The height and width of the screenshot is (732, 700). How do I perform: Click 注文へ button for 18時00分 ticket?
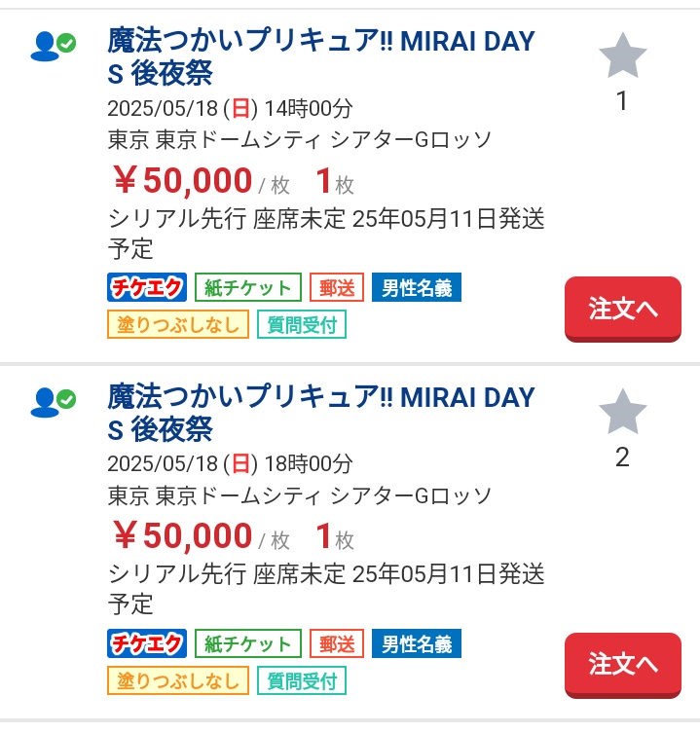(623, 665)
